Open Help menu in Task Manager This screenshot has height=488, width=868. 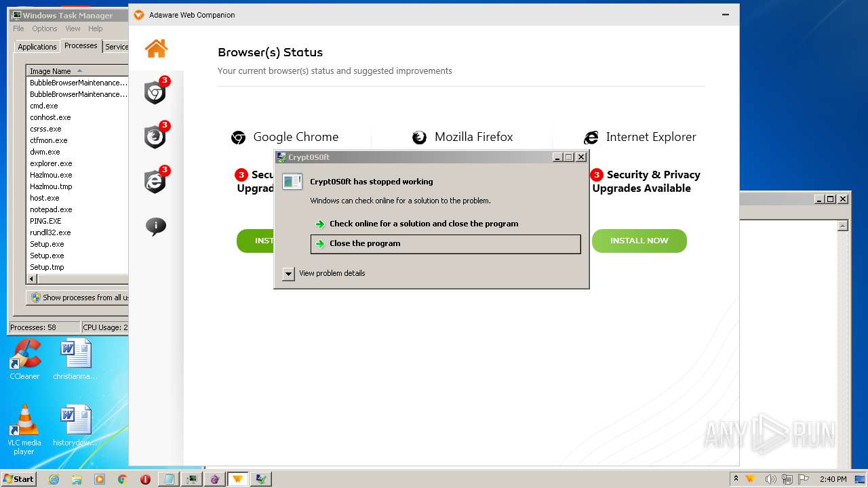(x=96, y=28)
